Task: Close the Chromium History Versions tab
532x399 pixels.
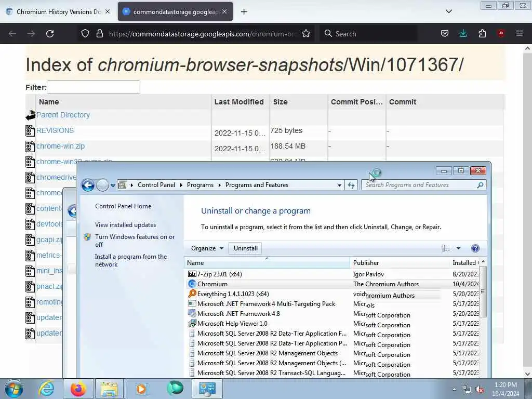Action: click(107, 11)
